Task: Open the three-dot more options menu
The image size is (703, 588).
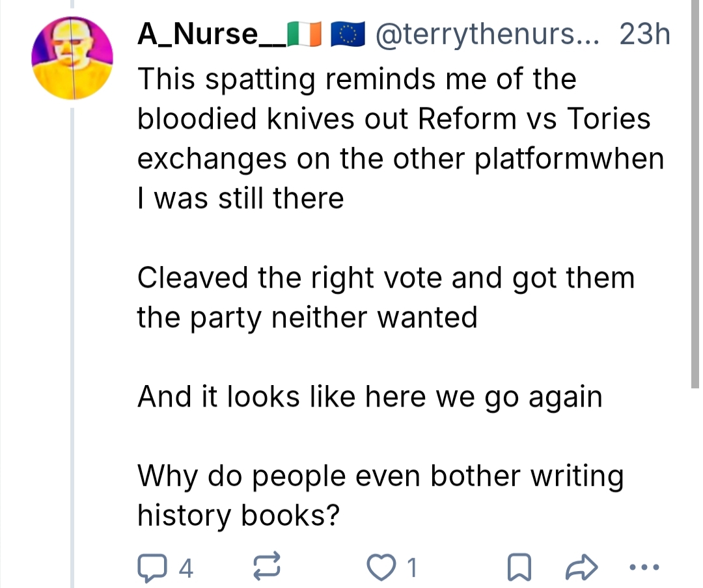Action: pos(646,568)
